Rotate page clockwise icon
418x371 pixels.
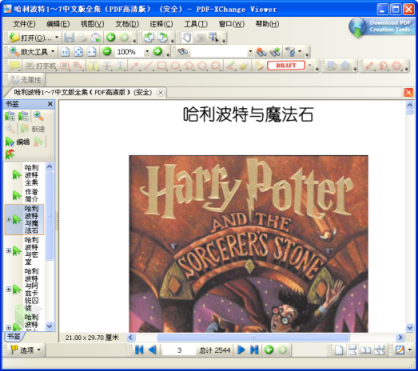coord(162,38)
